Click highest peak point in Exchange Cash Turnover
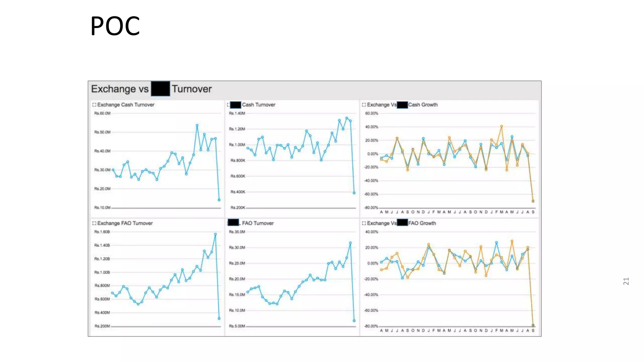 point(197,125)
